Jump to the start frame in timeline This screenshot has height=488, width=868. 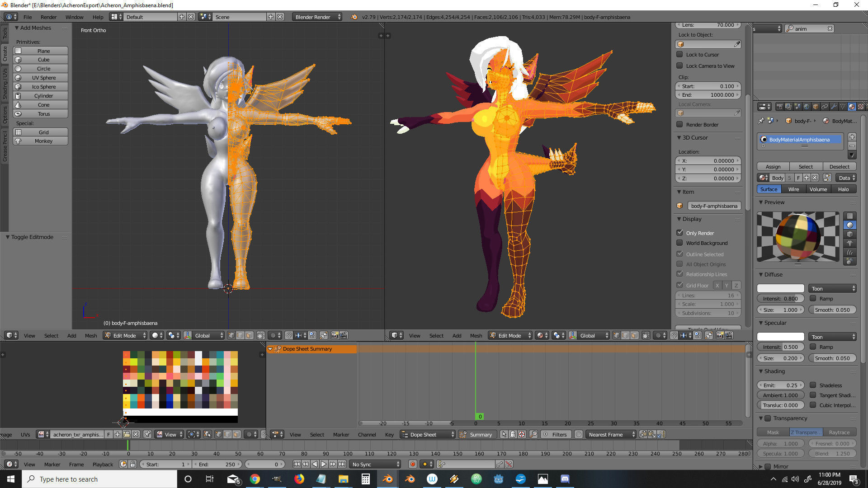point(297,464)
